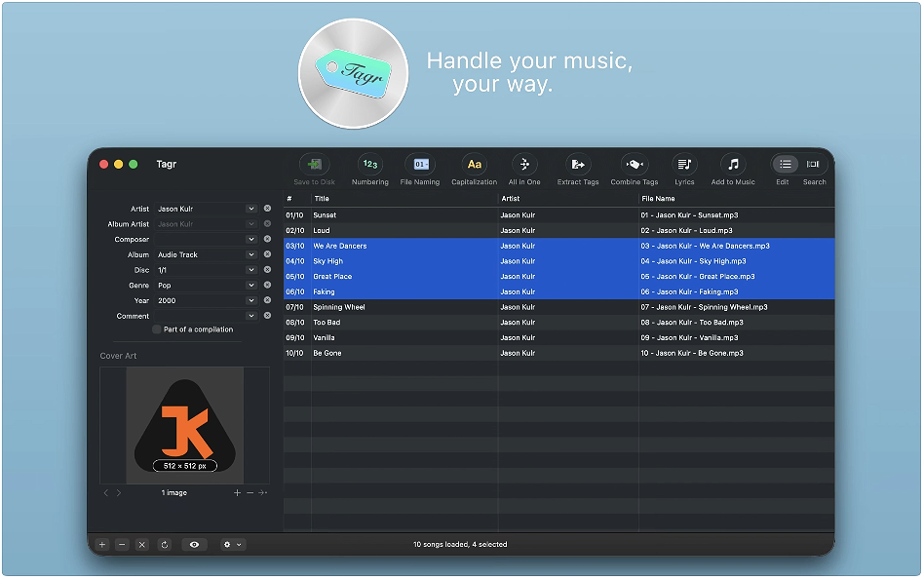
Task: Select the Faking song row
Action: [x=558, y=291]
